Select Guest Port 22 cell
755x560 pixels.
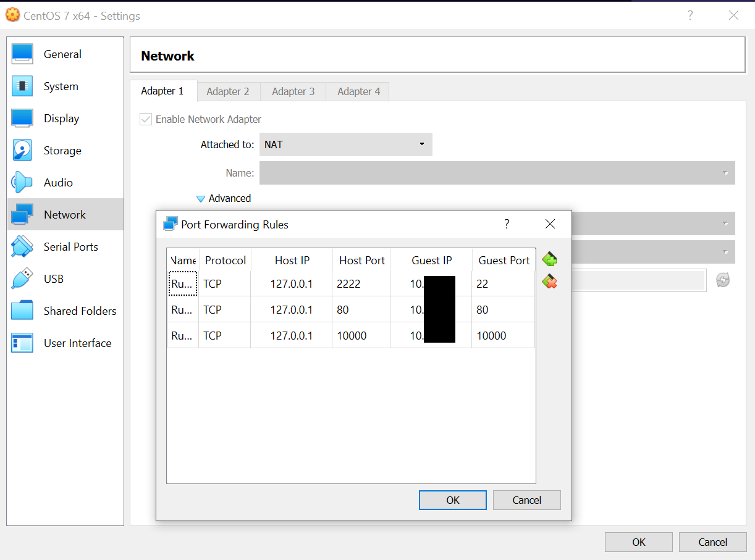[504, 284]
